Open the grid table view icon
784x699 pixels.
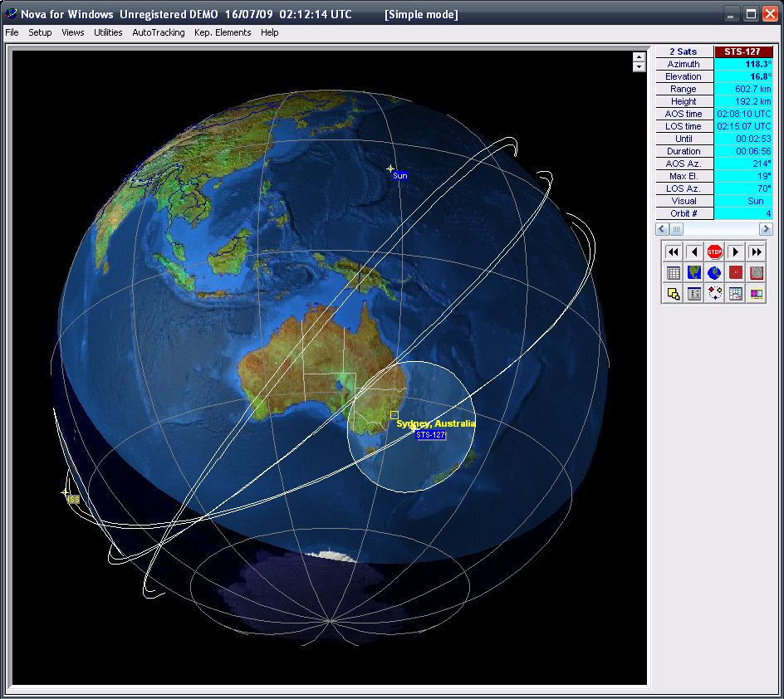point(673,273)
